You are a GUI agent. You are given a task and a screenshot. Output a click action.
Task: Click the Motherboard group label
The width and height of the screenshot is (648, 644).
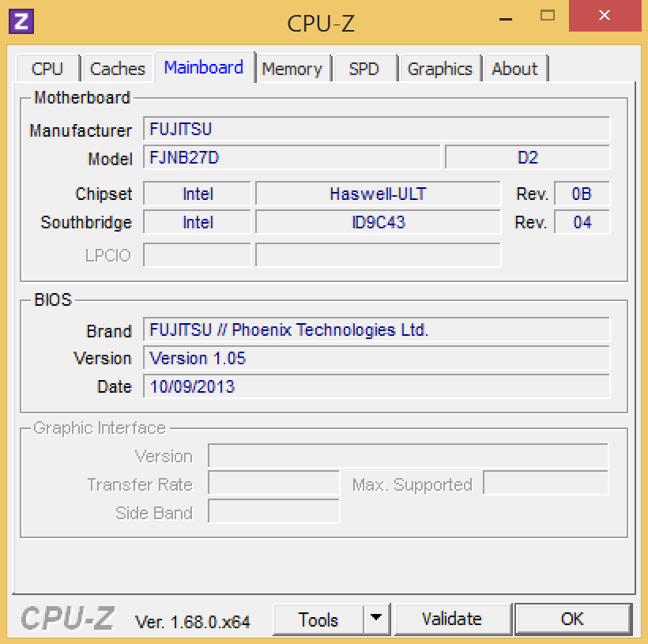(82, 97)
